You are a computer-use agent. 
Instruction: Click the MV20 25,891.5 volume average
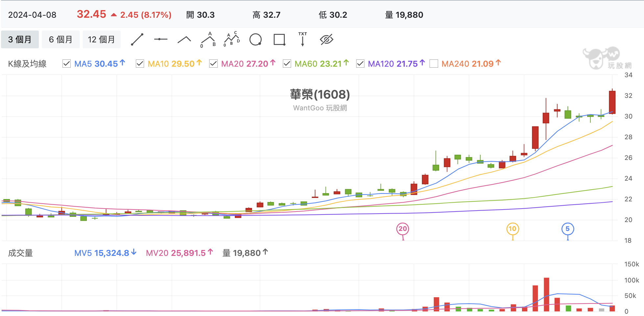(x=180, y=253)
